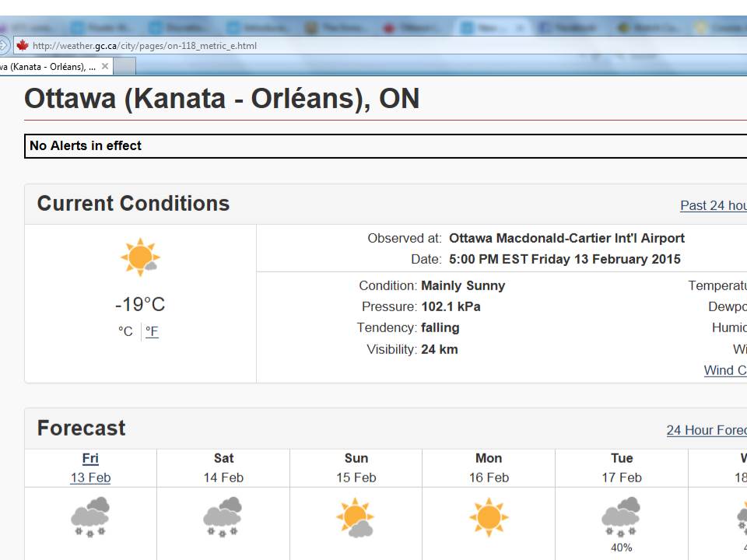The width and height of the screenshot is (747, 560).
Task: Close the Ottawa (Kanata - Orléans) browser tab
Action: (105, 67)
